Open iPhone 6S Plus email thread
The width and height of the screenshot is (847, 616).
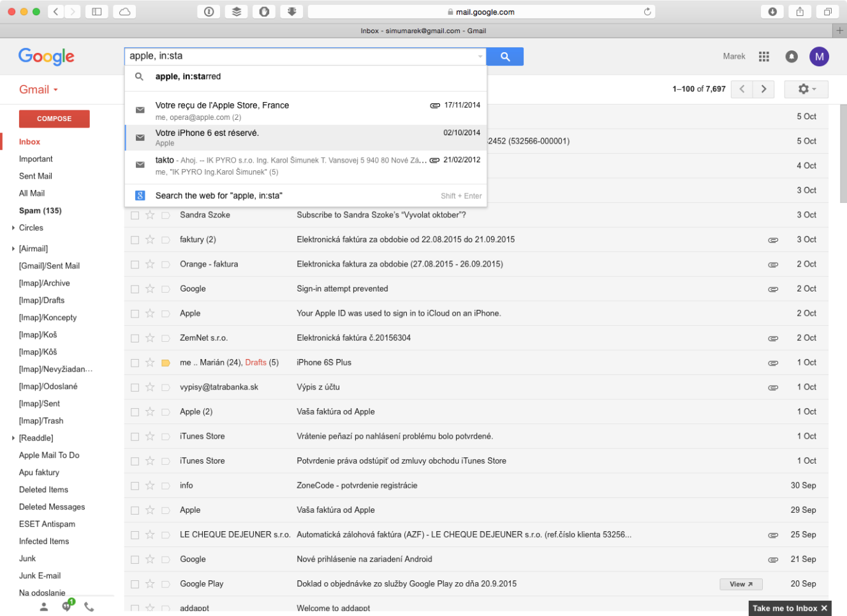[x=476, y=363]
